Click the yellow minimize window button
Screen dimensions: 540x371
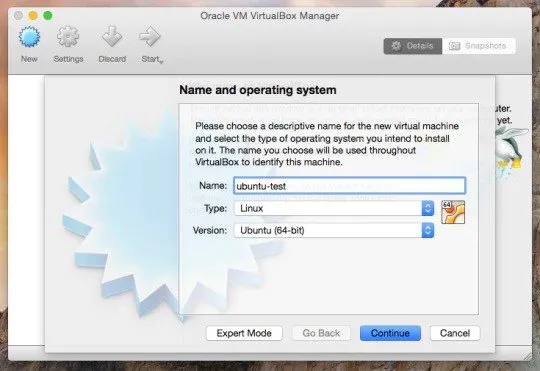33,16
